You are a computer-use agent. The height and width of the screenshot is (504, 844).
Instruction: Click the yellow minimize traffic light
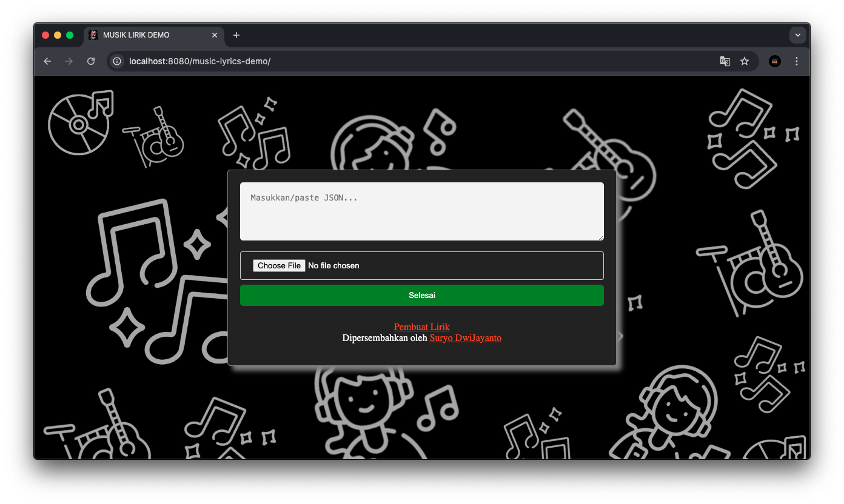tap(58, 35)
